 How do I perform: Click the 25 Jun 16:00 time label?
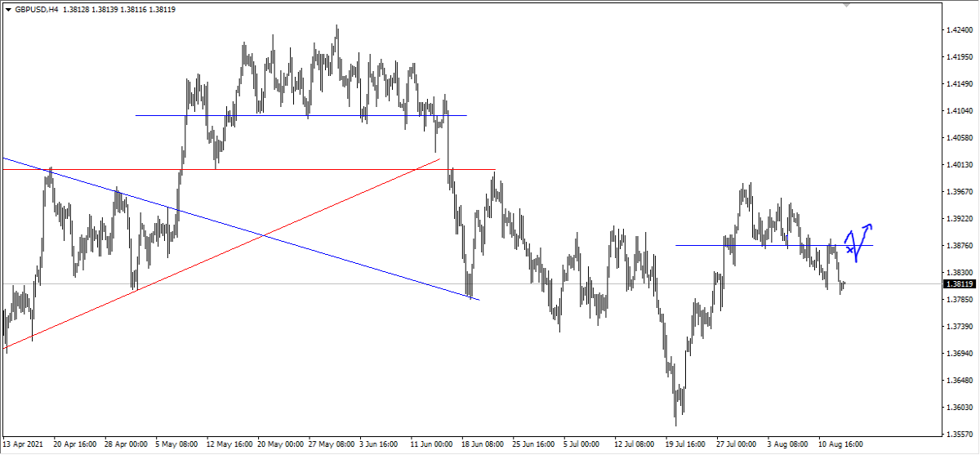(534, 445)
